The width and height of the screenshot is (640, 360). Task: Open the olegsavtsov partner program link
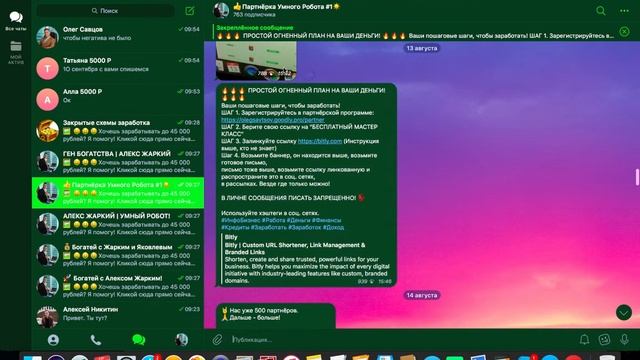[273, 120]
